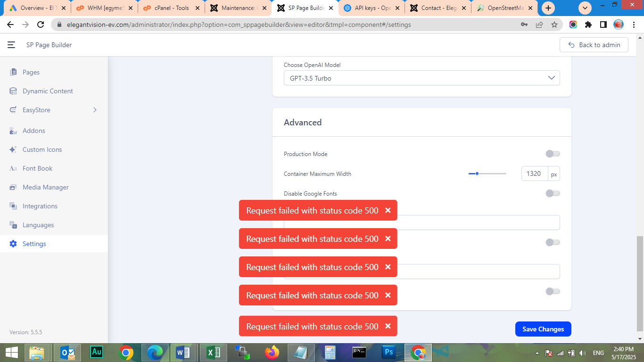Open the Choose OpenAI Model dropdown

tap(421, 78)
